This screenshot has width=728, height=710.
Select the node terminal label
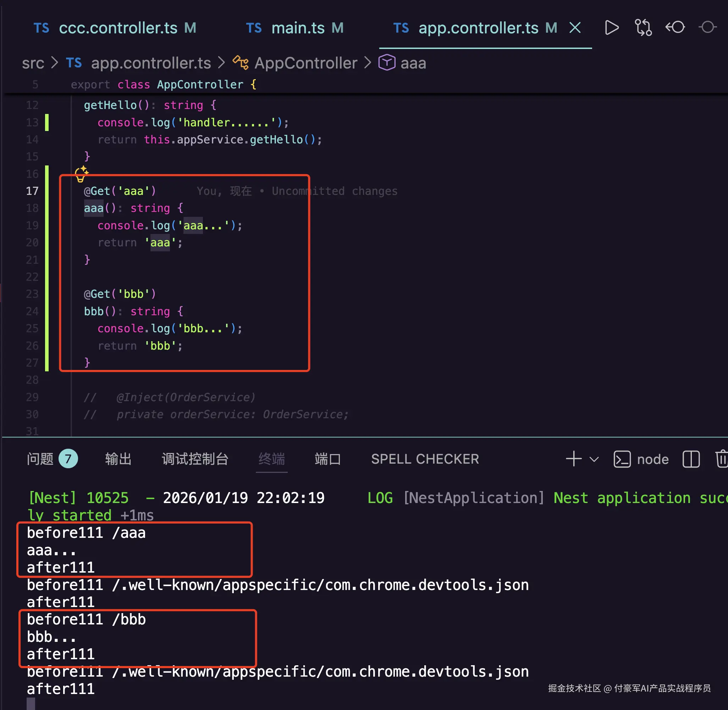653,459
